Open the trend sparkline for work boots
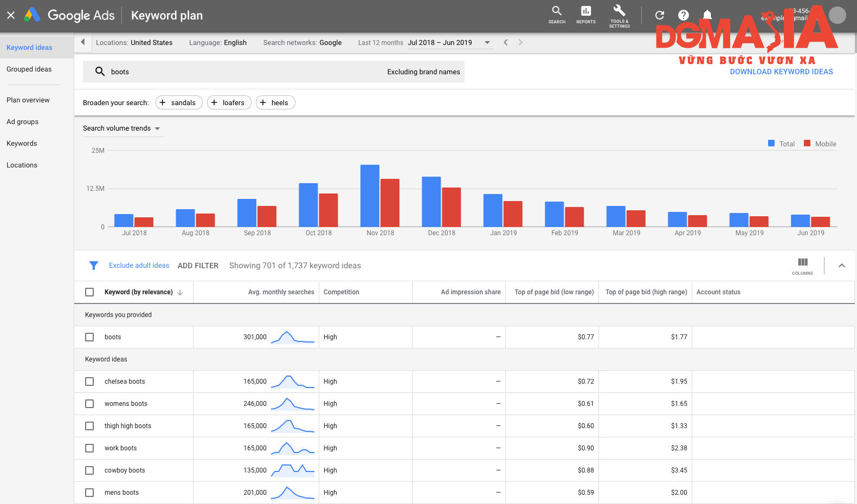 293,448
